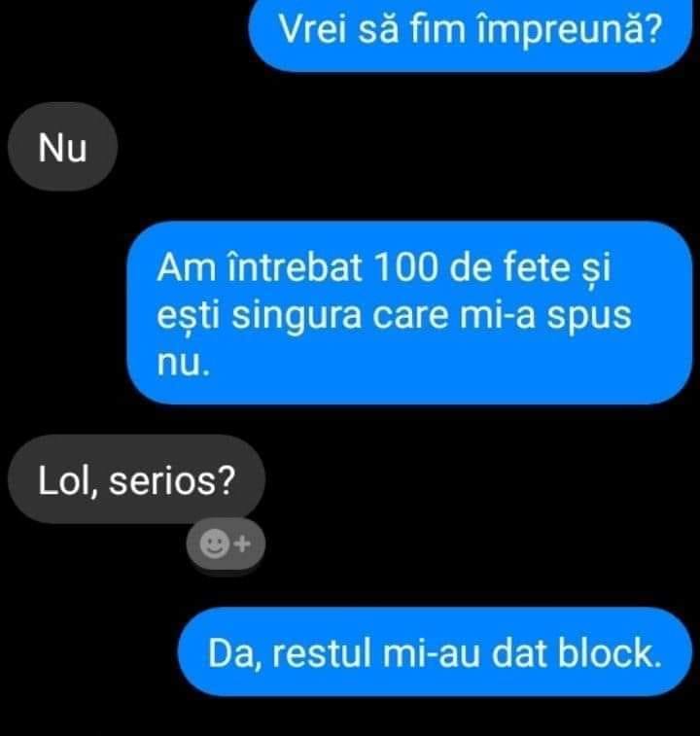Click the word "restul" in bottom message

[x=322, y=653]
